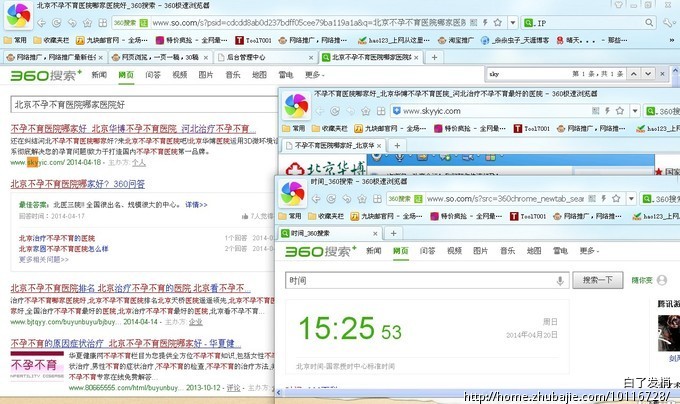Click the lightning speed-mode icon in main address bar
The image size is (680, 404).
(x=485, y=23)
